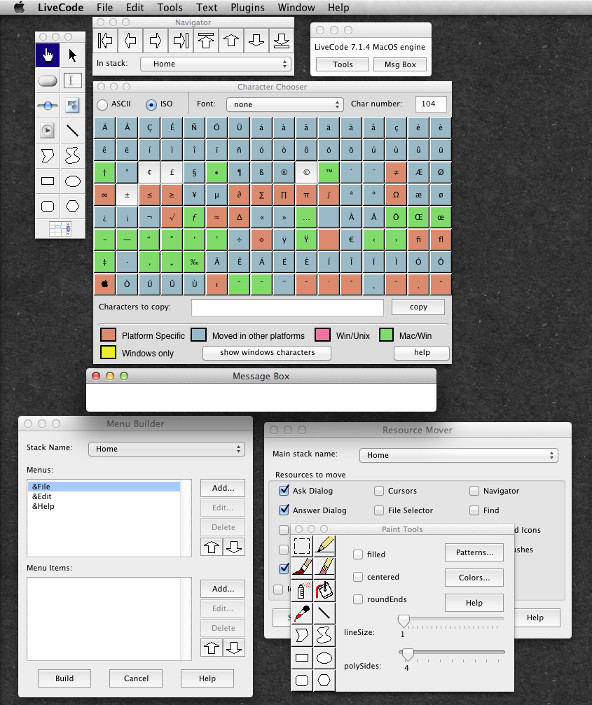The height and width of the screenshot is (705, 592).
Task: Enable the roundEnds checkbox in Paint Tools
Action: (358, 599)
